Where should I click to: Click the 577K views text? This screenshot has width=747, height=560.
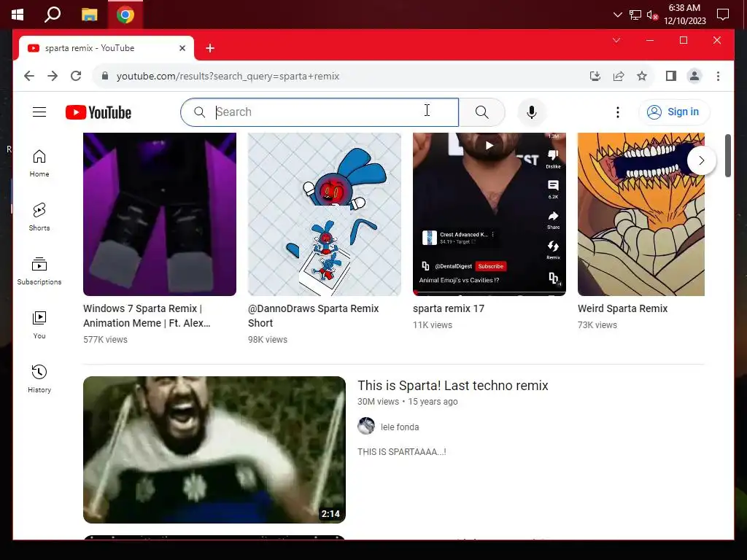pos(105,340)
